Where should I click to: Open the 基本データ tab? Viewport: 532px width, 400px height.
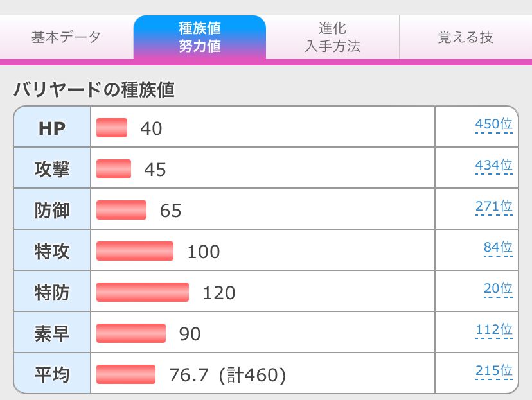[x=66, y=37]
